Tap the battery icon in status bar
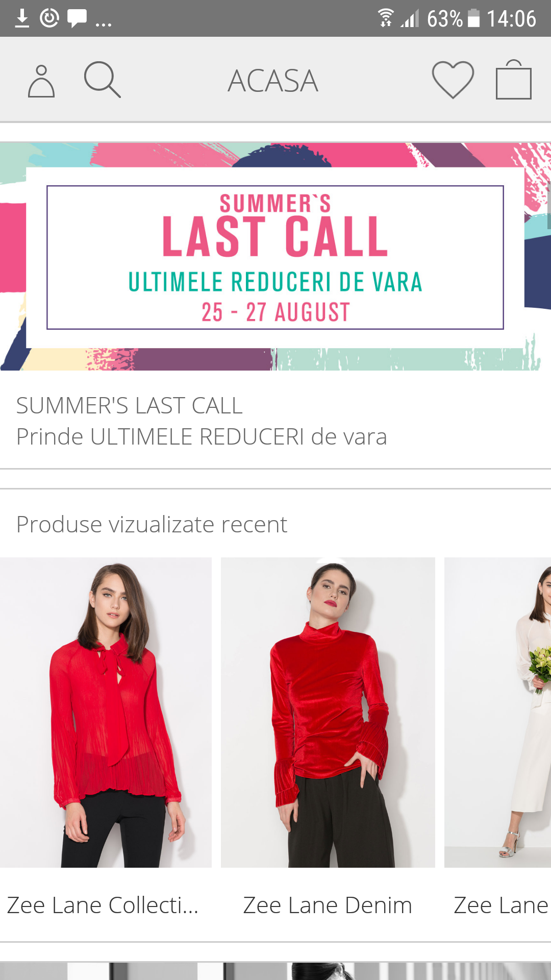551x980 pixels. 474,18
